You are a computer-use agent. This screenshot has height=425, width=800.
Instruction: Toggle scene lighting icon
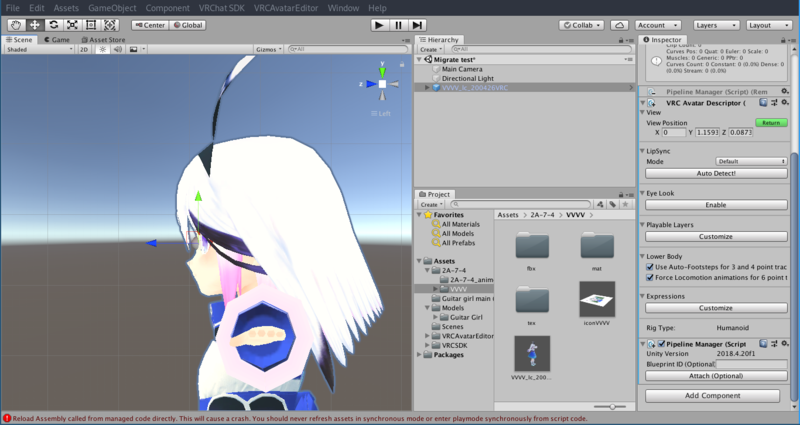tap(102, 49)
